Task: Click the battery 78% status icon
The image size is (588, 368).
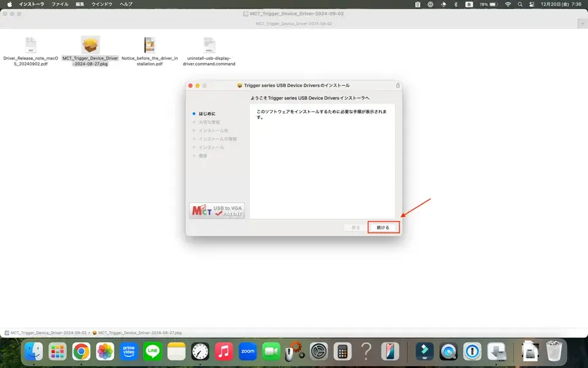Action: click(x=488, y=4)
